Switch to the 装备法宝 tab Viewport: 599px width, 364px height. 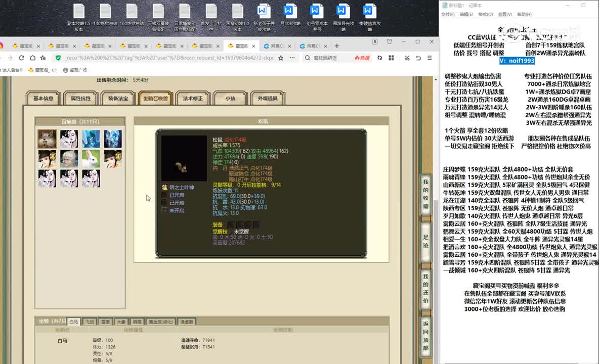coord(118,99)
